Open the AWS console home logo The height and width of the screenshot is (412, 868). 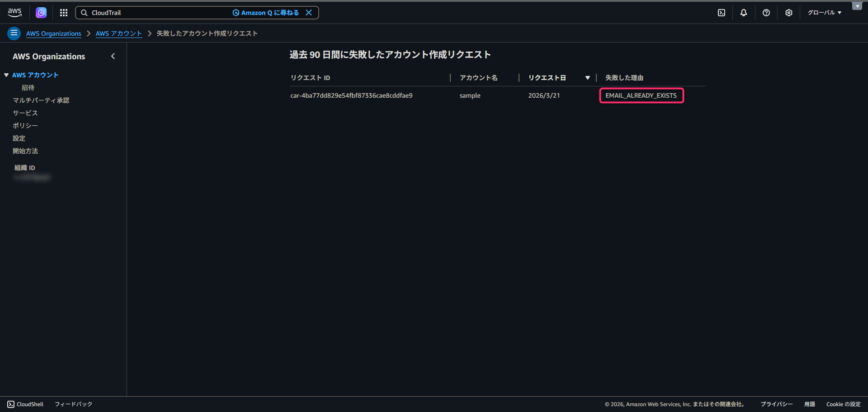click(15, 13)
